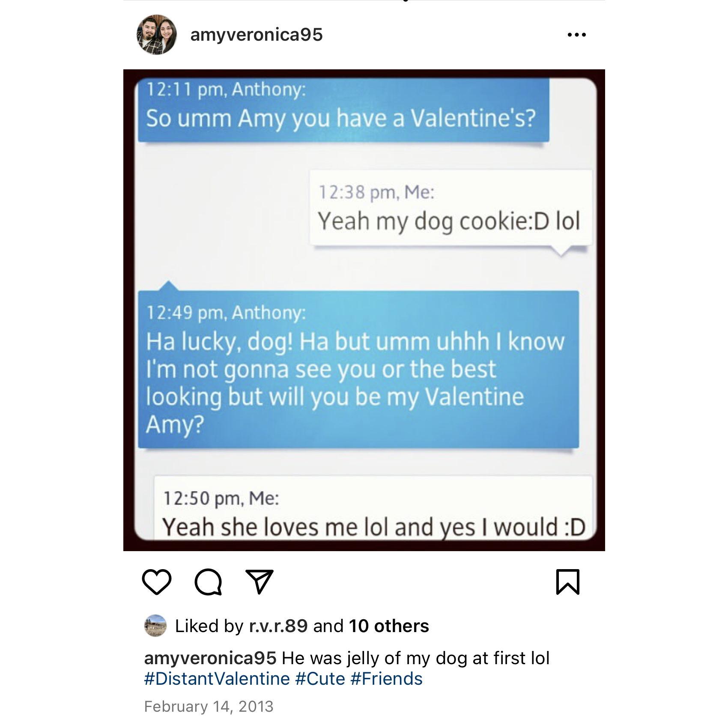The image size is (728, 728).
Task: Like the post with heart icon
Action: [x=156, y=582]
